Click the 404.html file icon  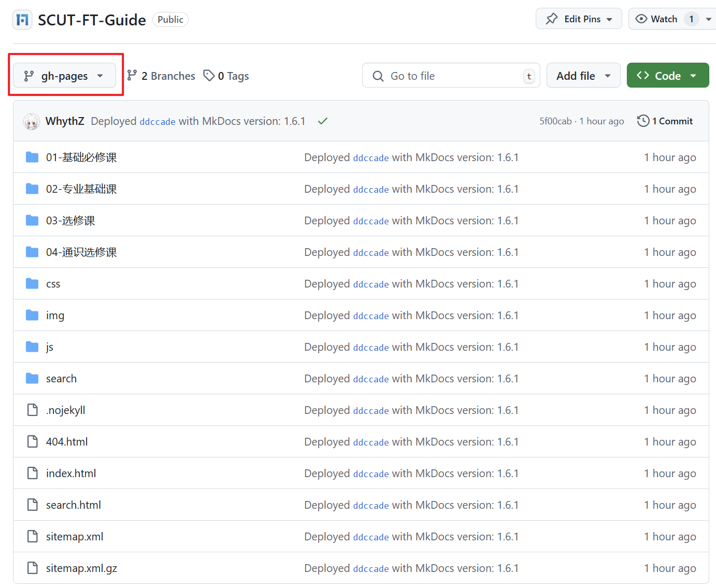pos(33,441)
